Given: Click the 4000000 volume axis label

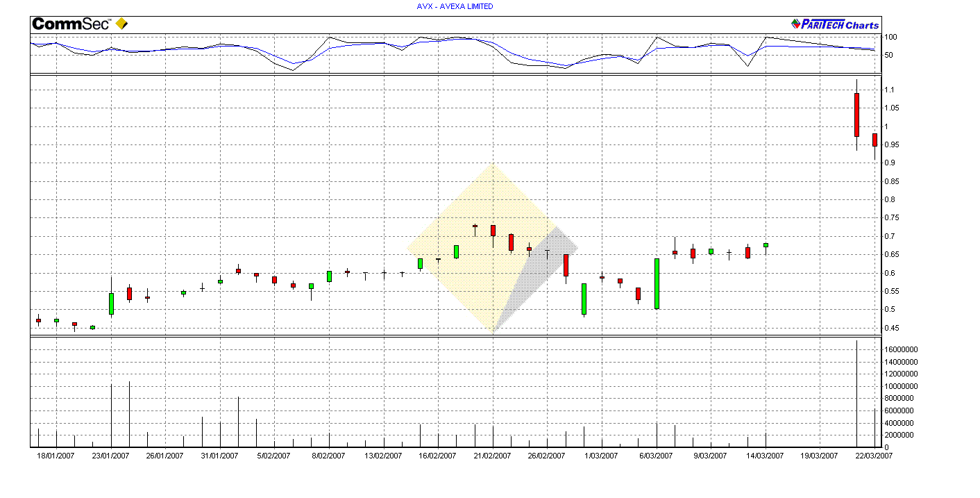Looking at the screenshot, I should tap(899, 423).
